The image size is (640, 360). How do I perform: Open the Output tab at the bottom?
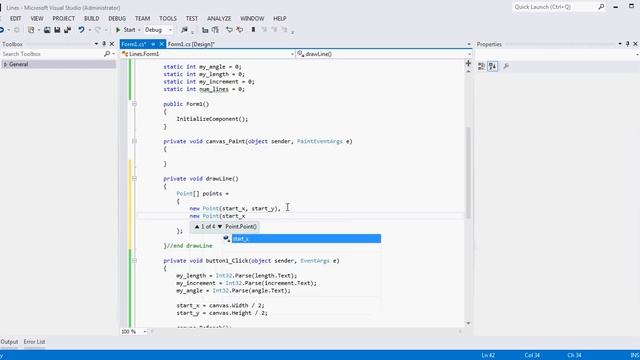(x=9, y=342)
